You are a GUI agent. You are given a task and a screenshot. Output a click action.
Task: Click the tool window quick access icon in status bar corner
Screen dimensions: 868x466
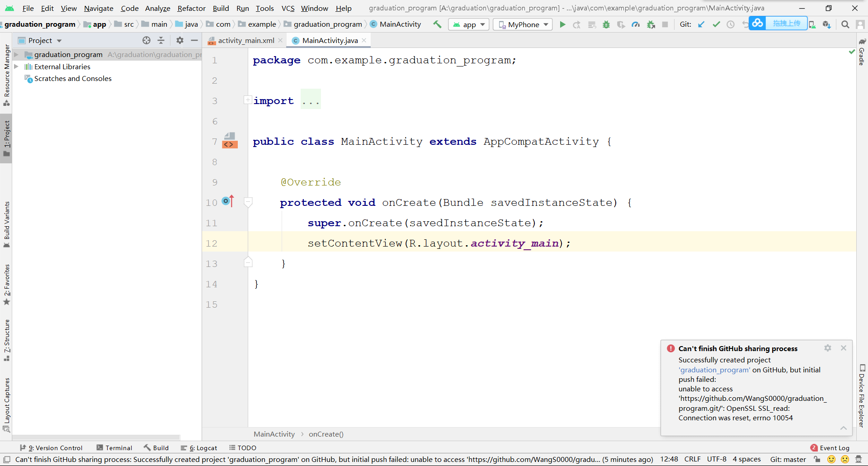7,459
